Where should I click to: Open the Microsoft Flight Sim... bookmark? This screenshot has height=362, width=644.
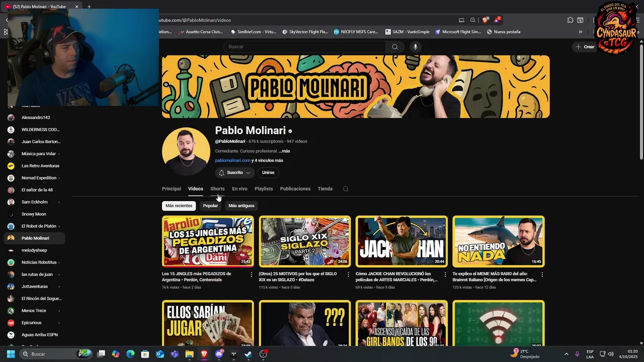458,32
